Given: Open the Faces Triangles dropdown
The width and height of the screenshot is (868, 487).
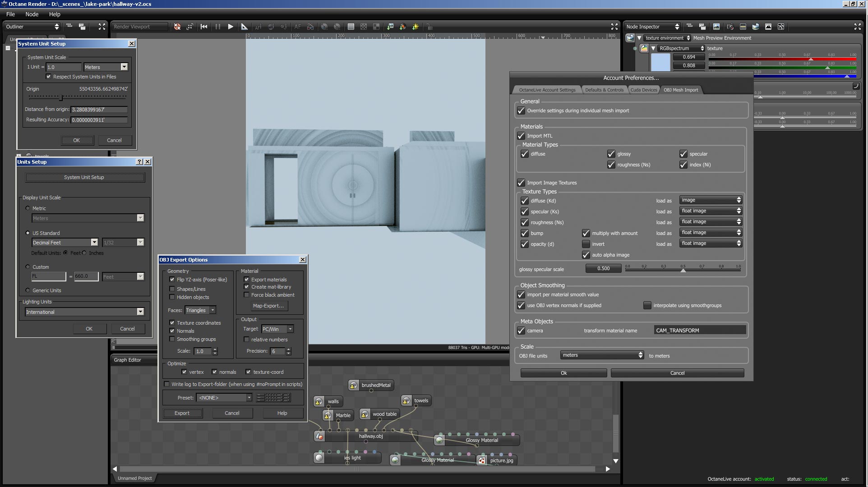Looking at the screenshot, I should (x=212, y=310).
